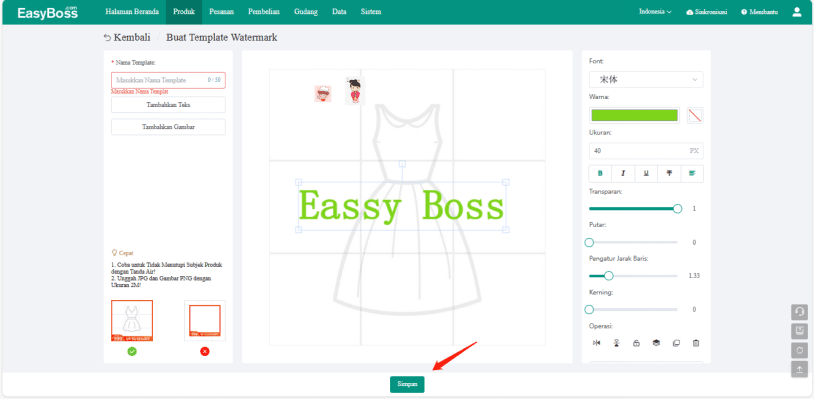Toggle underline text formatting
The height and width of the screenshot is (399, 814).
click(x=646, y=174)
